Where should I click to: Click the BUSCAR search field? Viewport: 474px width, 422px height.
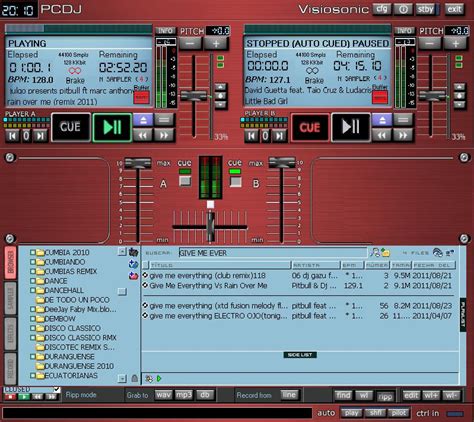pyautogui.click(x=273, y=253)
